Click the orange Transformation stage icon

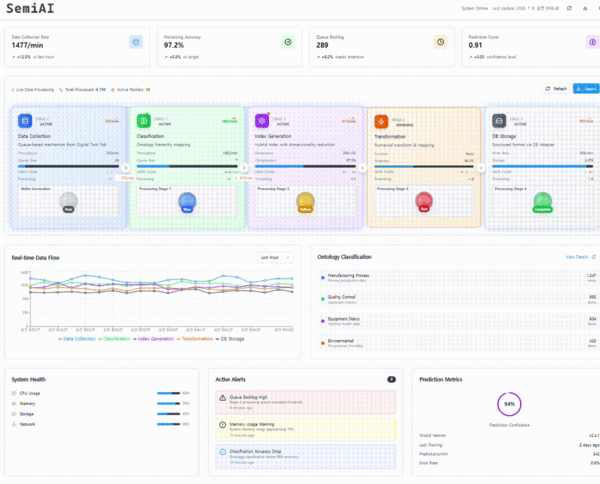pos(381,120)
